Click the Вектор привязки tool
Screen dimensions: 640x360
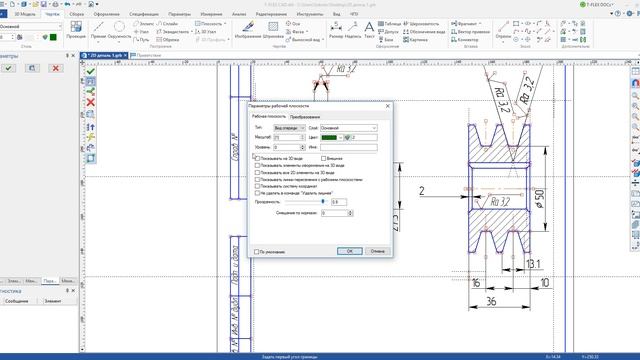click(x=470, y=31)
